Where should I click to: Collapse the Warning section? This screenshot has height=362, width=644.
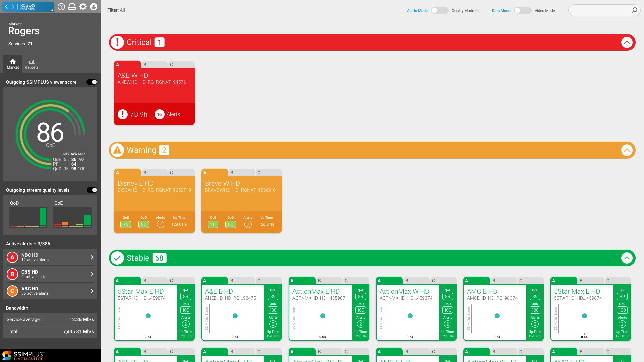point(627,150)
